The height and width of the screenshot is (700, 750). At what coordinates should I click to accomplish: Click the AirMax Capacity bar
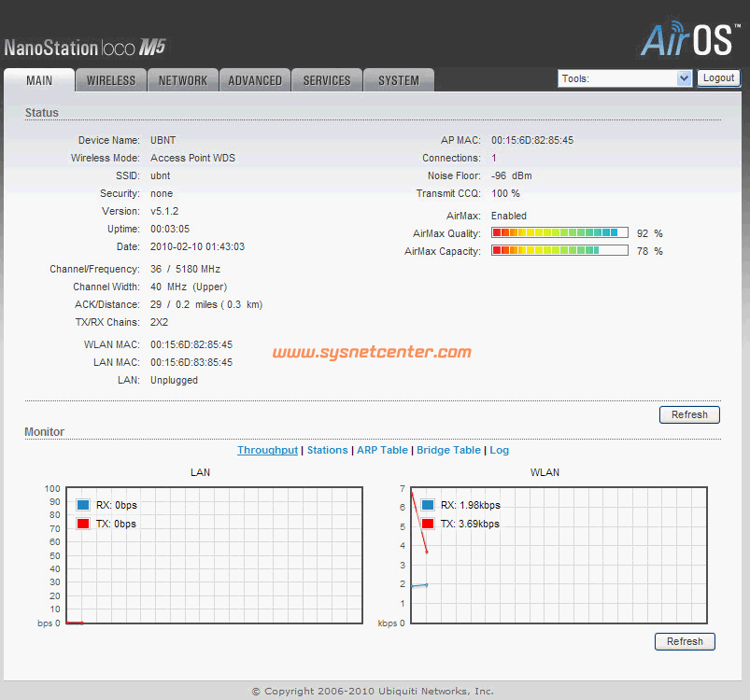pos(559,251)
